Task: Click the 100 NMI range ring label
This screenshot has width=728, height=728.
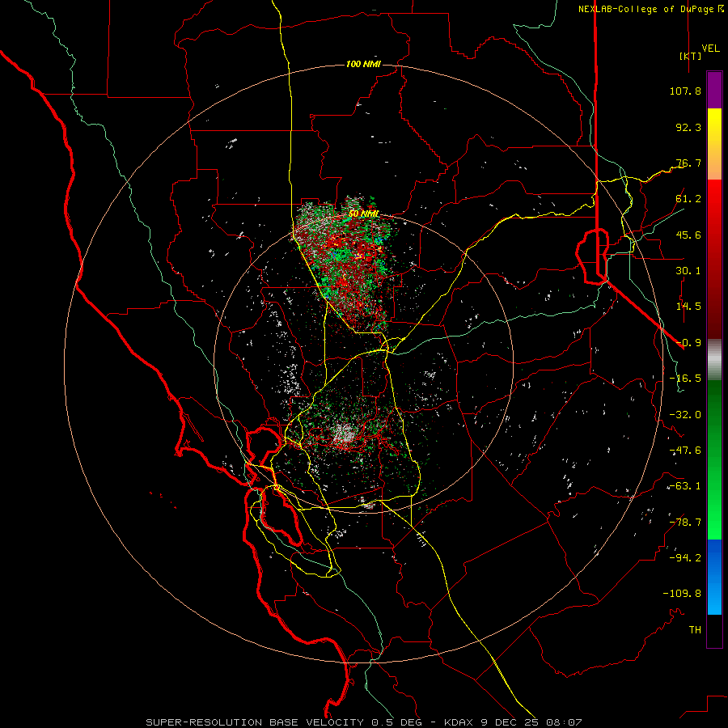Action: pos(363,64)
